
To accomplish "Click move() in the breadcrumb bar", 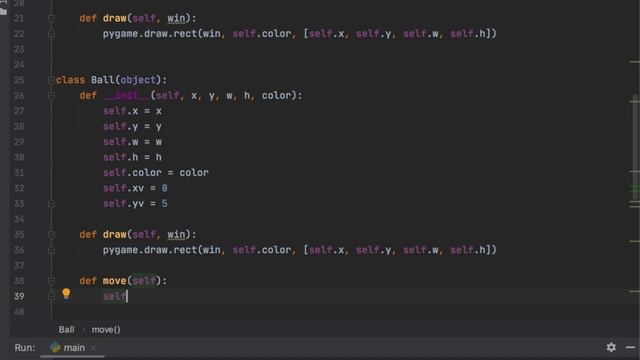I will (106, 329).
